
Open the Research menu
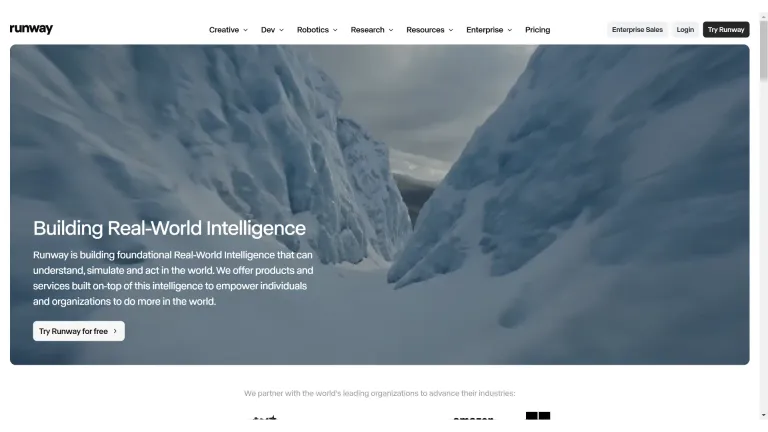(372, 30)
